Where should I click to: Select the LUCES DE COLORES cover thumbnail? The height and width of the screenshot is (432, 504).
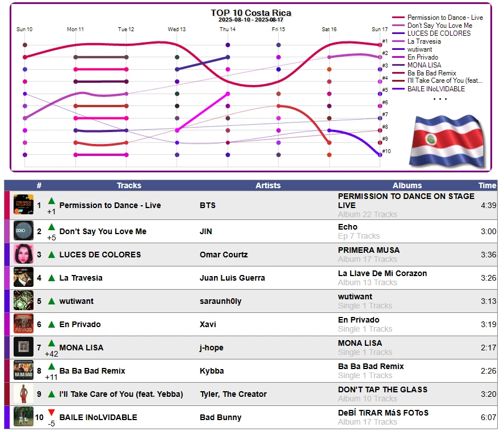tap(23, 254)
